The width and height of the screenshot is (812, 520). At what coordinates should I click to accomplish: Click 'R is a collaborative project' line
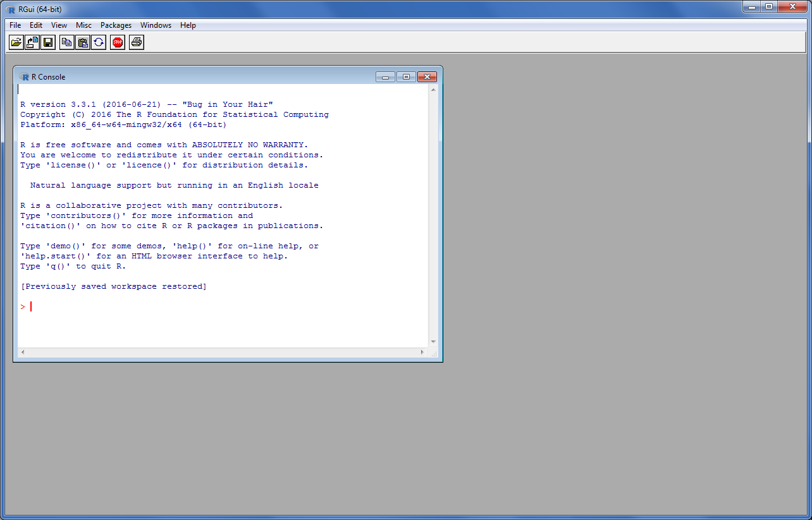(x=152, y=205)
